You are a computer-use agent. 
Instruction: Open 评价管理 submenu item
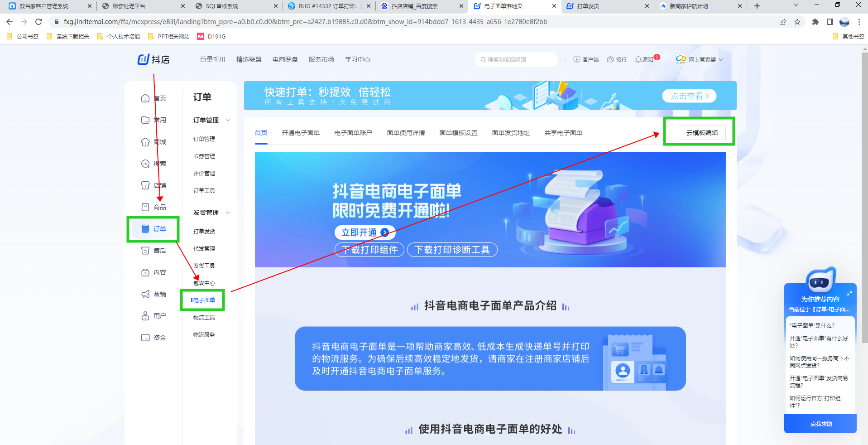(204, 174)
